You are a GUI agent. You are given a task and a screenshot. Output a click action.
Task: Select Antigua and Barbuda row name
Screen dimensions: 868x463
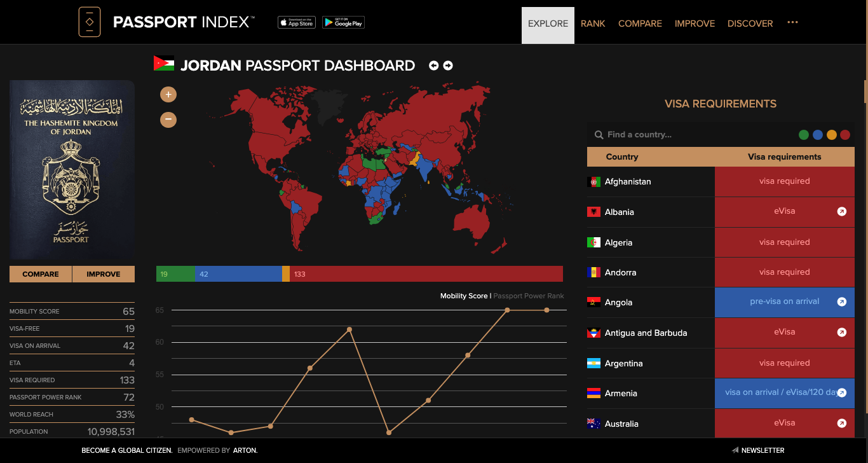coord(646,333)
